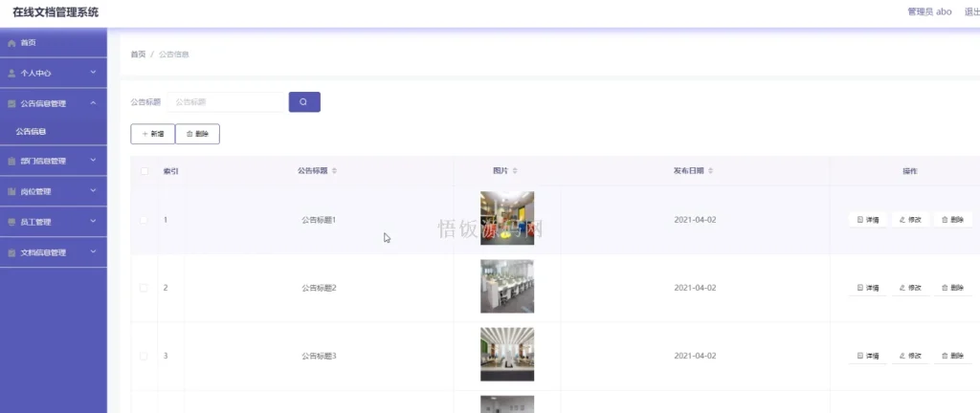Expand the 个人中心 chevron
This screenshot has width=980, height=413.
pos(93,73)
